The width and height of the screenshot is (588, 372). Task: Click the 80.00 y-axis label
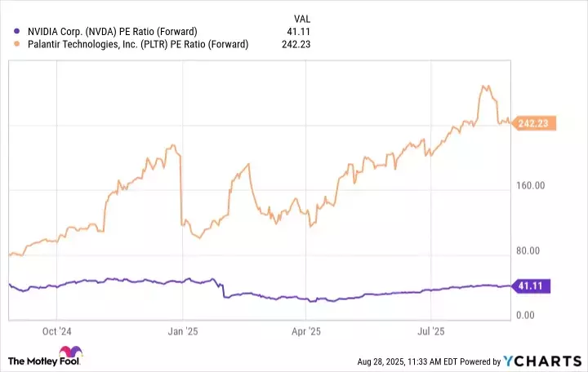click(532, 250)
